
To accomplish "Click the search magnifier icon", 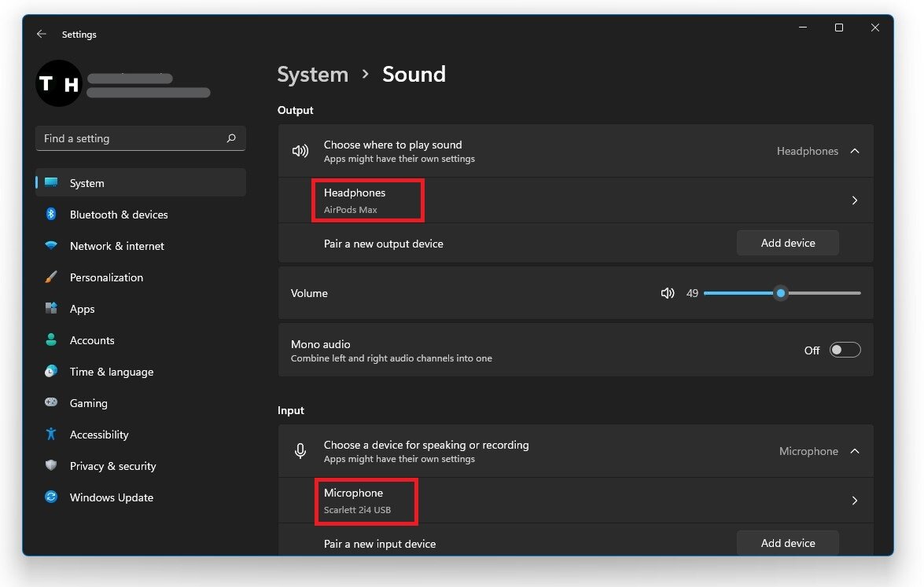I will click(231, 138).
